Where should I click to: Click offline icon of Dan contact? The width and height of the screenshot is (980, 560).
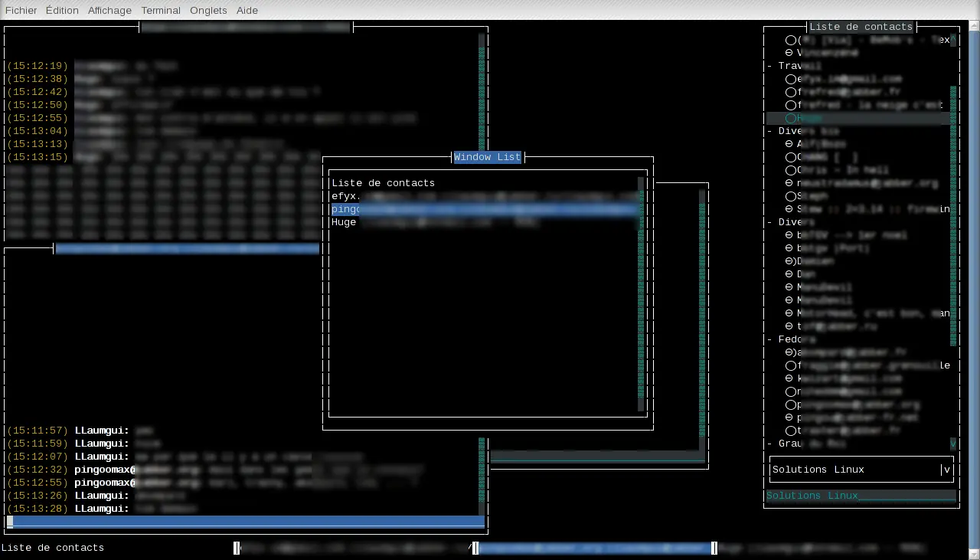pyautogui.click(x=789, y=274)
